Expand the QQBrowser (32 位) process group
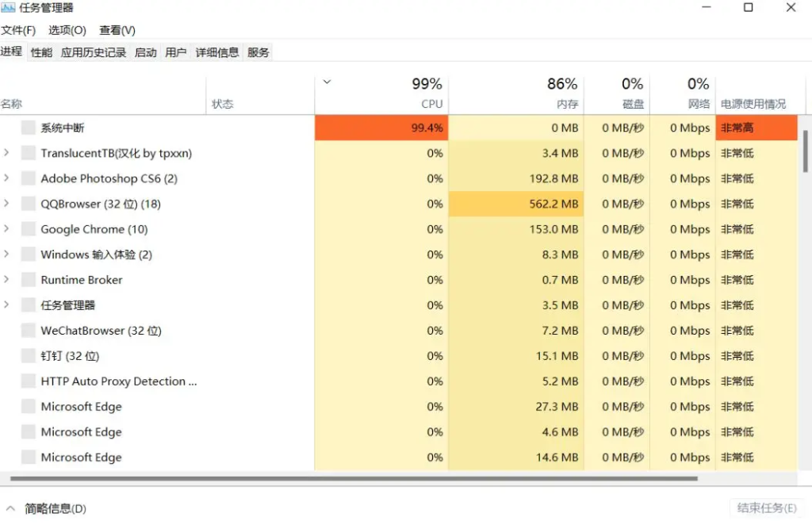Image resolution: width=812 pixels, height=525 pixels. tap(6, 204)
